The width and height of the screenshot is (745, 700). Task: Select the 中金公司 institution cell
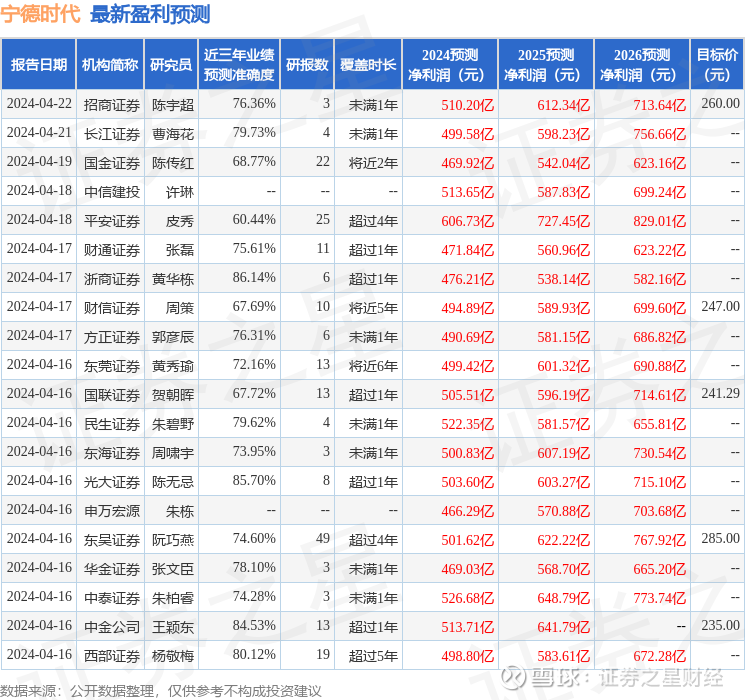point(112,626)
